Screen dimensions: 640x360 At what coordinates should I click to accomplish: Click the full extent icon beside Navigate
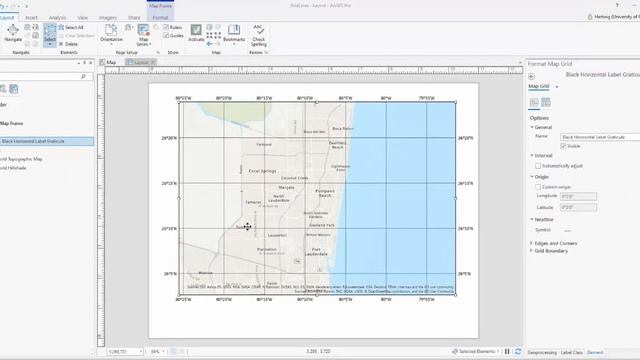(27, 27)
